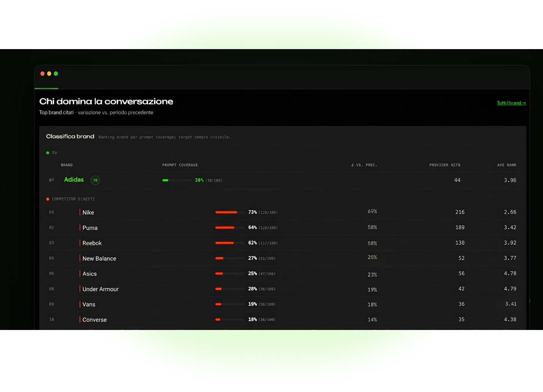Click Nike's provider hits value 216
The image size is (543, 392).
point(460,212)
